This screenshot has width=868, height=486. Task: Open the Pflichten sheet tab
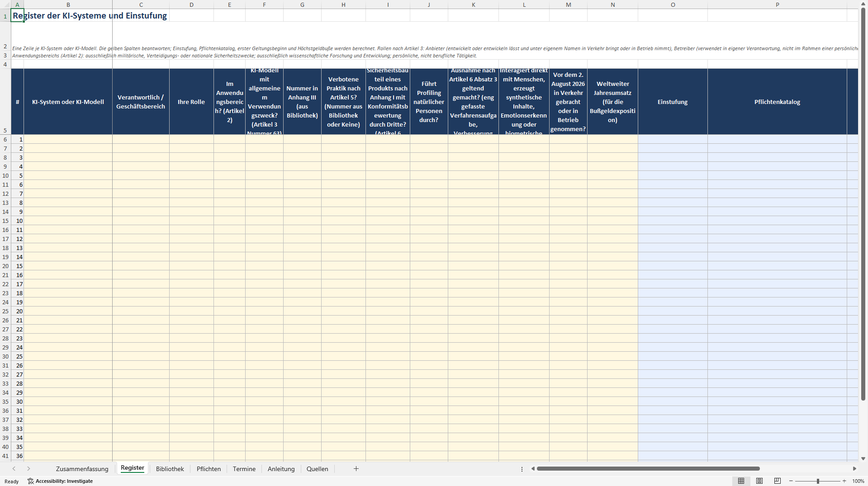pos(209,469)
